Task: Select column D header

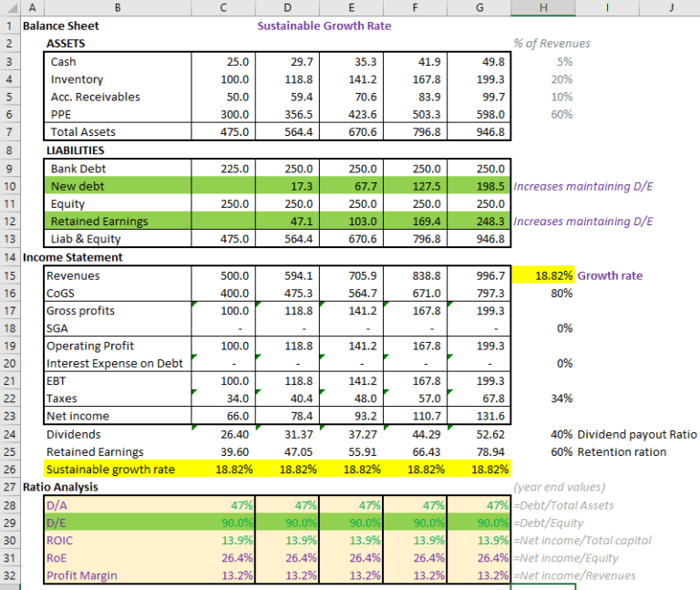Action: (287, 7)
